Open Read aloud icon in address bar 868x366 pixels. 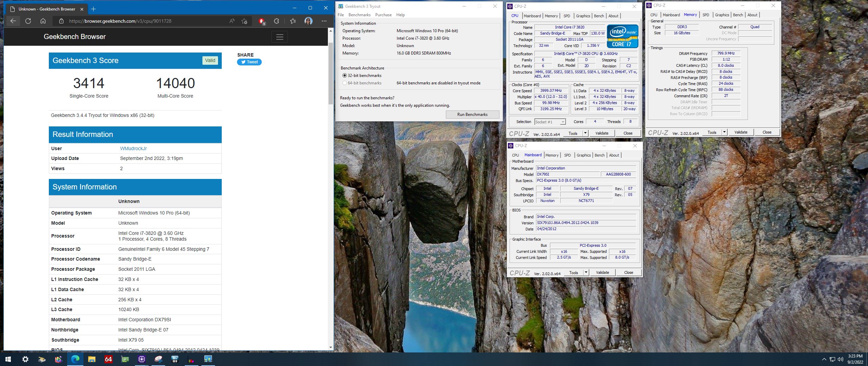pos(232,21)
